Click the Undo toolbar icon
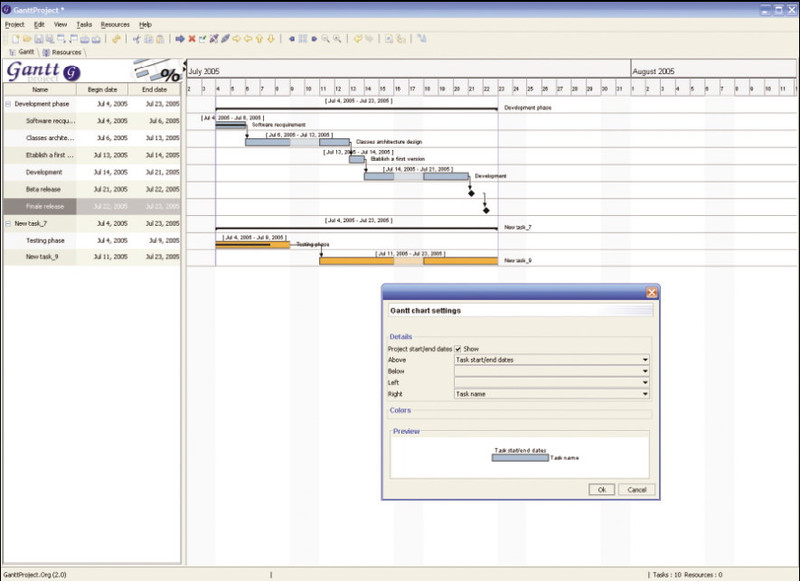800x581 pixels. coord(358,39)
